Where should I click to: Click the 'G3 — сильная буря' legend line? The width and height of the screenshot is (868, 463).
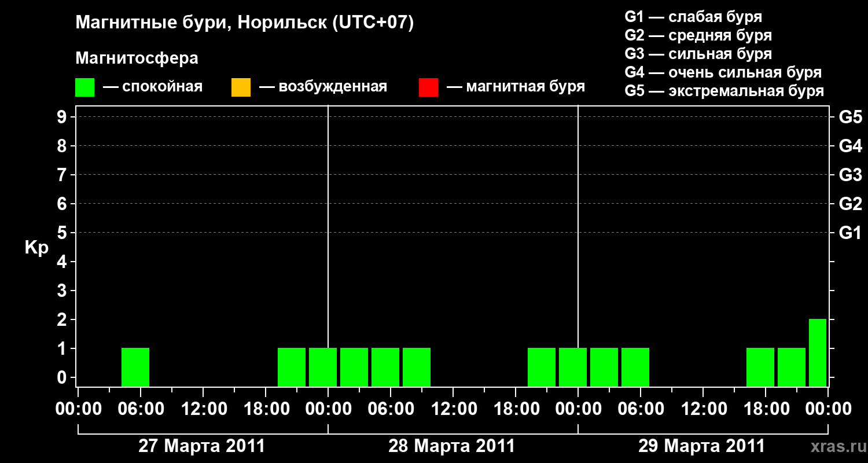pos(698,54)
